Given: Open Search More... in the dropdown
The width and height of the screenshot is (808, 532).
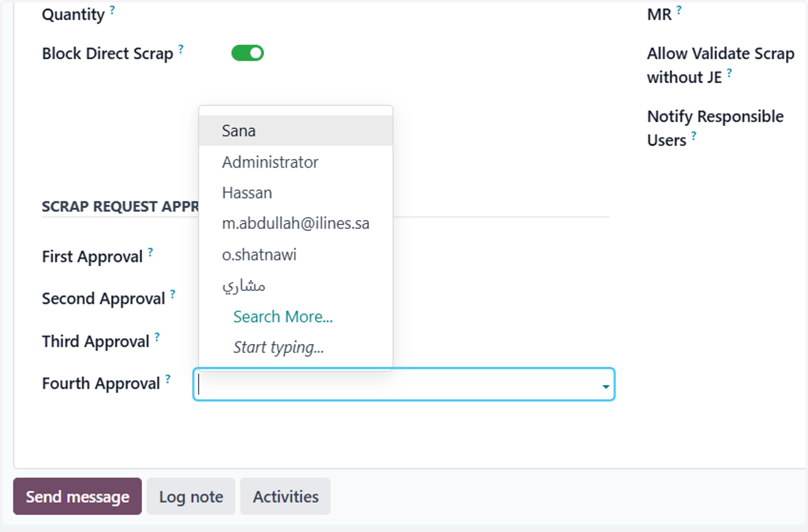Looking at the screenshot, I should 283,317.
